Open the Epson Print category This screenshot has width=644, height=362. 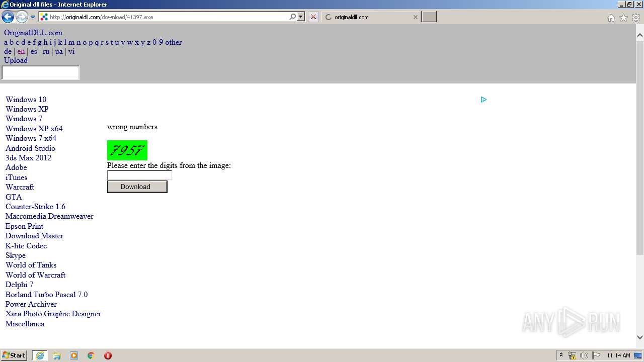coord(25,226)
